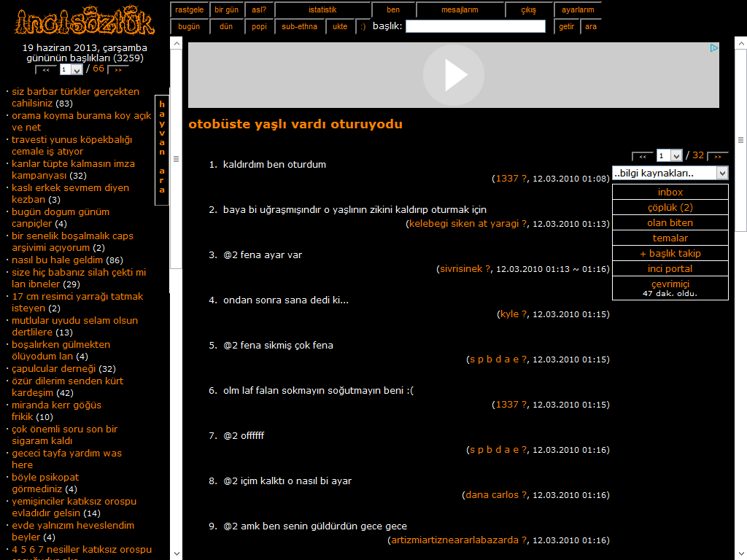Viewport: 747px width, 560px height.
Task: Open 'çöplük (2)' button
Action: (670, 207)
